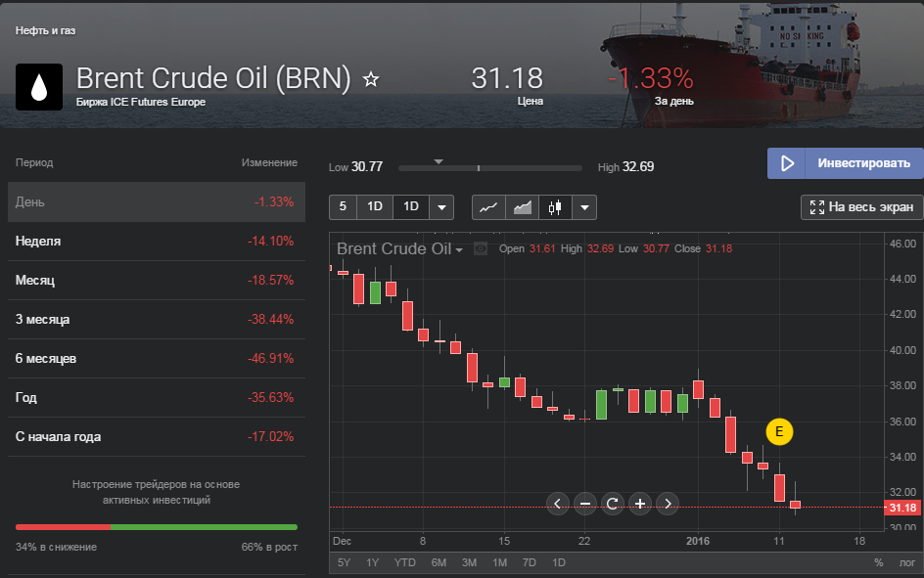Select the 6 месяцев period row

coord(157,359)
